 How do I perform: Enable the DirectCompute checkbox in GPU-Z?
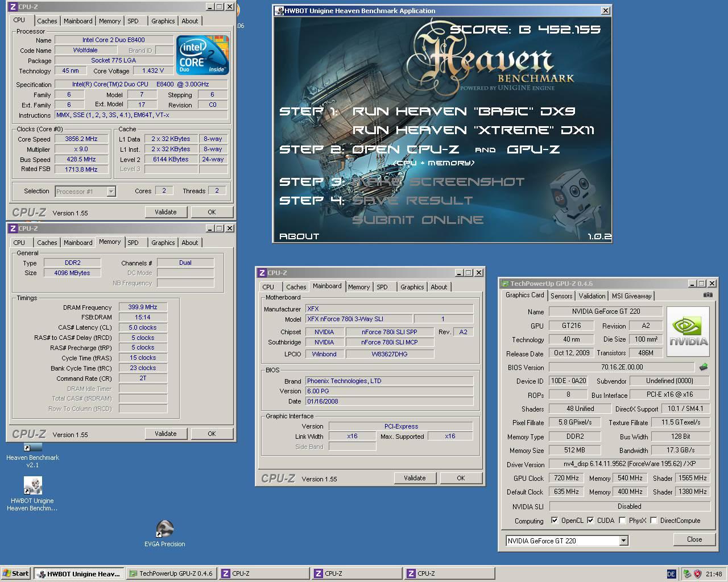pos(653,521)
